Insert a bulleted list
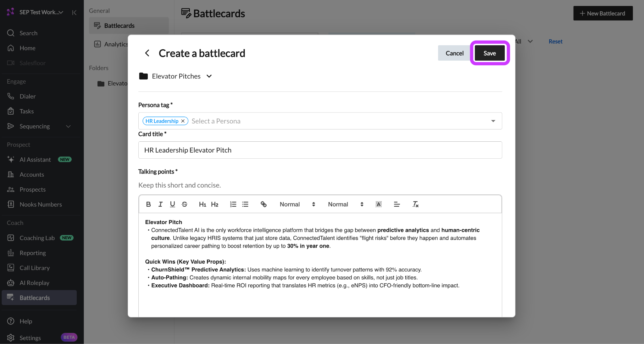644x344 pixels. pos(245,204)
